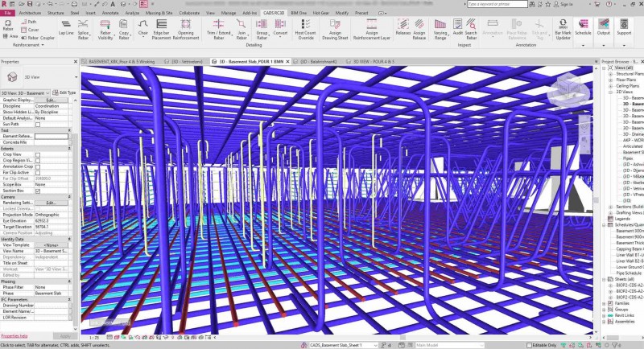Select Trim / Extend Rebar tool
Image resolution: width=644 pixels, height=349 pixels.
point(218,29)
